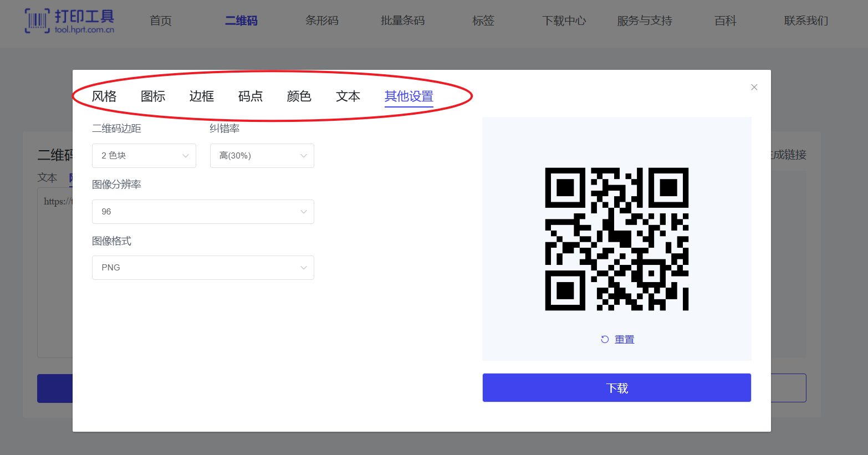Open the 颜色 tab
Image resolution: width=868 pixels, height=455 pixels.
coord(299,96)
